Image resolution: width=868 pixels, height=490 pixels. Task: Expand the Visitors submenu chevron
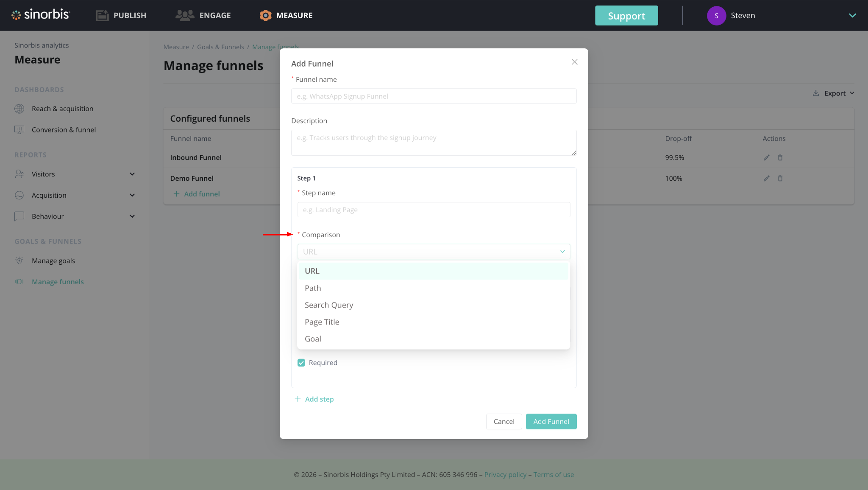click(x=132, y=174)
